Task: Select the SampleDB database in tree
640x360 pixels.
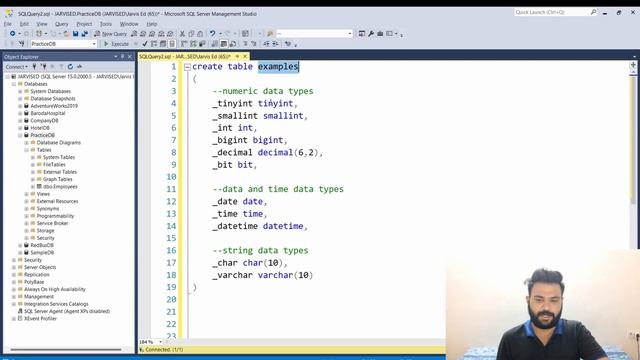Action: (x=42, y=253)
